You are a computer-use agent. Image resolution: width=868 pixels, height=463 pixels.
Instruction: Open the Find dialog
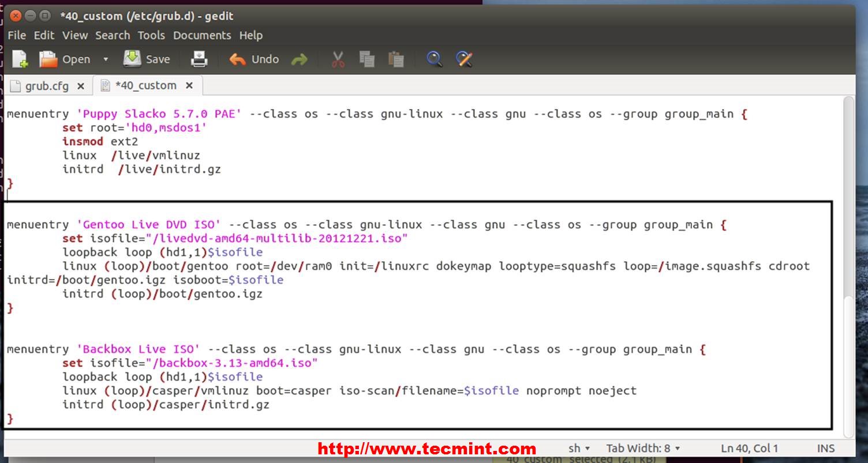434,59
